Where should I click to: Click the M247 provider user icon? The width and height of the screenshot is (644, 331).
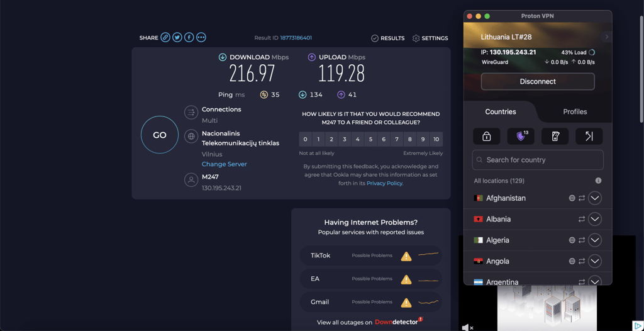point(191,180)
